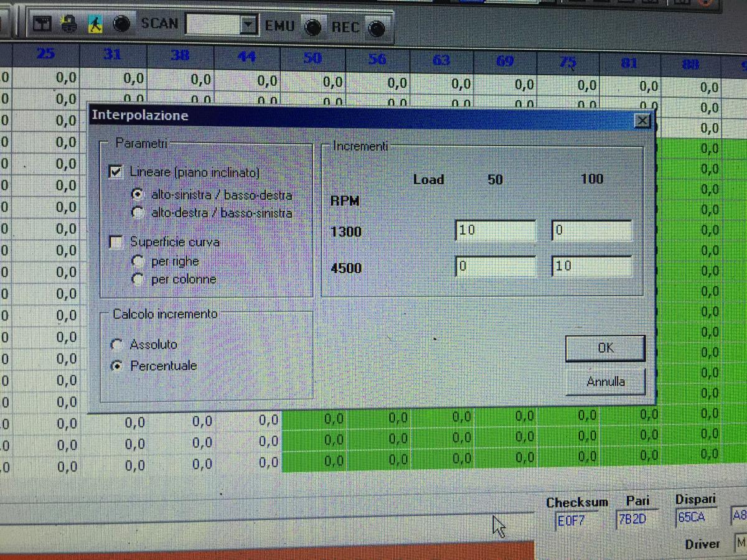Select column header 81 in the table
Image resolution: width=747 pixels, height=560 pixels.
click(629, 63)
